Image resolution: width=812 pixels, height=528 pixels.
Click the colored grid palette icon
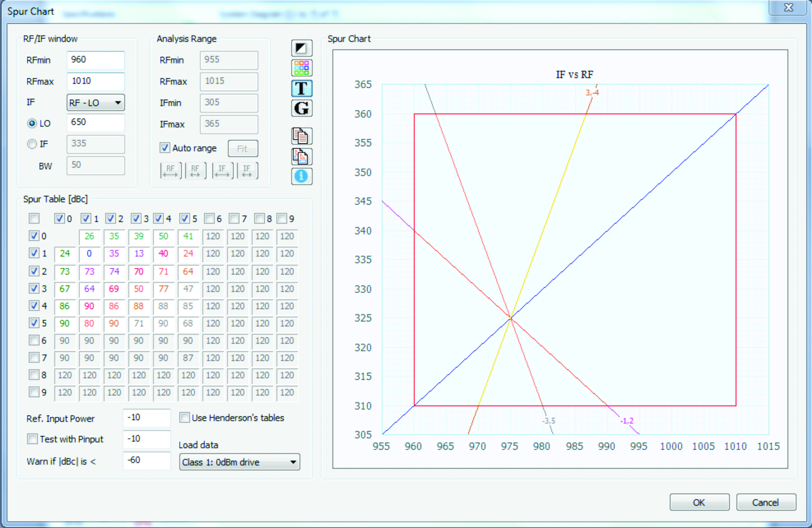302,68
